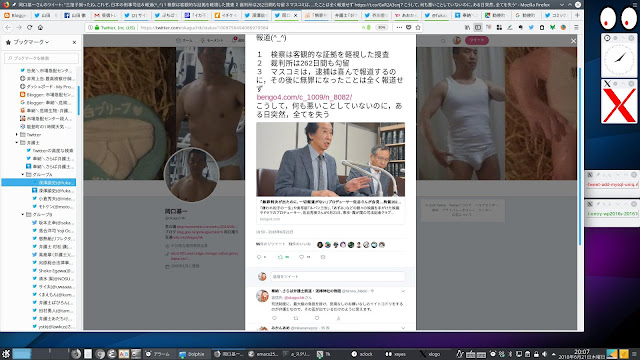The width and height of the screenshot is (640, 360).
Task: Switch to Dolphin in the taskbar
Action: (192, 354)
